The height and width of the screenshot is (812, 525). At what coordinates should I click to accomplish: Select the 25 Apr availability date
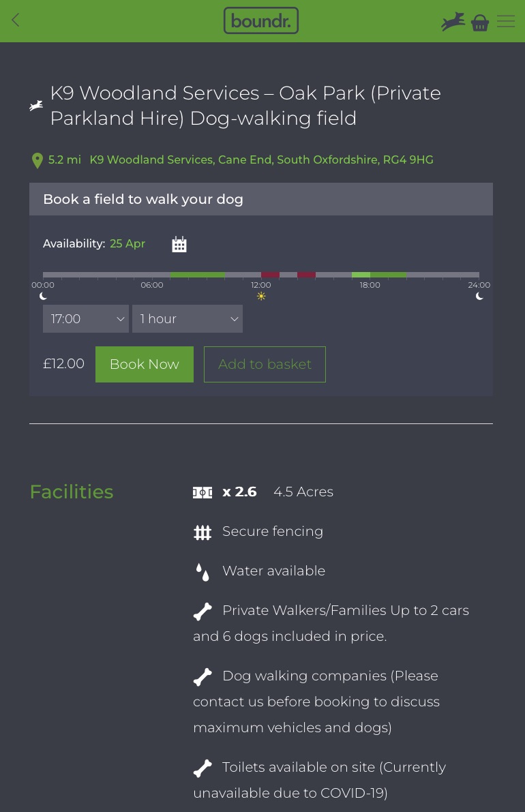127,244
